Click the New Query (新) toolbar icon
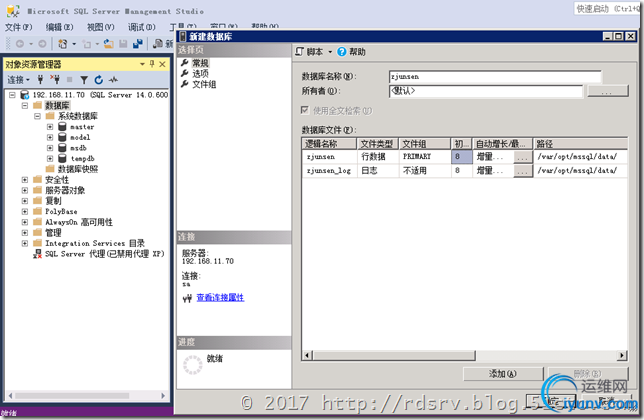Screen dimensions: 644x420 pos(158,44)
